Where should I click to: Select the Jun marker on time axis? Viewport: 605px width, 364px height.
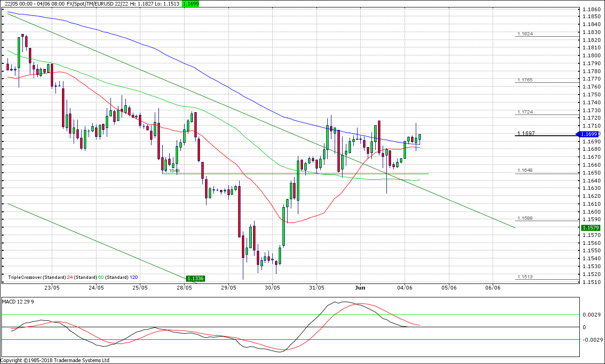click(360, 288)
